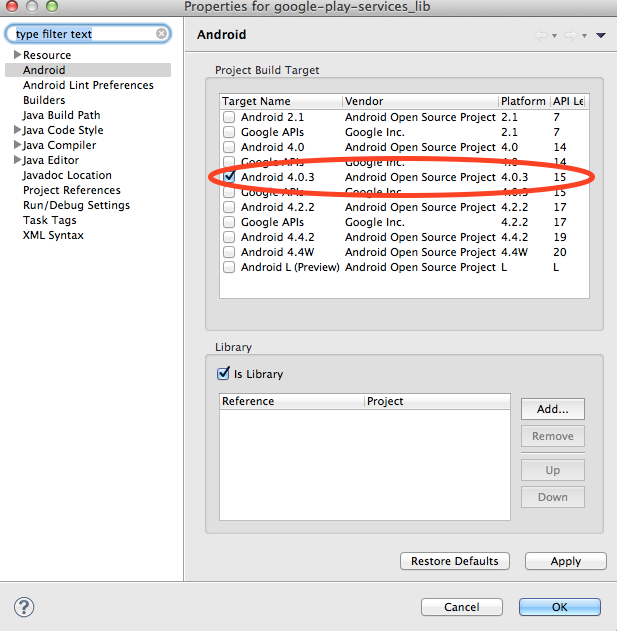Click the API Level column header

tap(567, 101)
